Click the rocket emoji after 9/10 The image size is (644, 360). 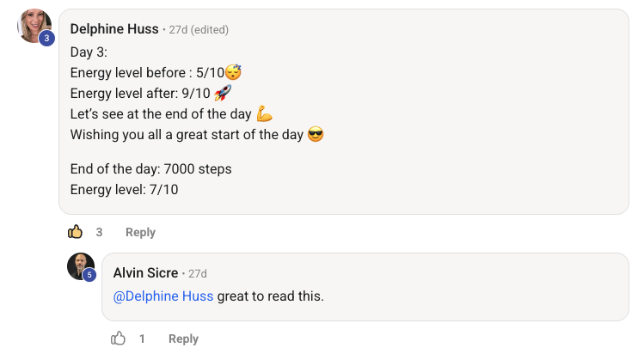pos(224,93)
